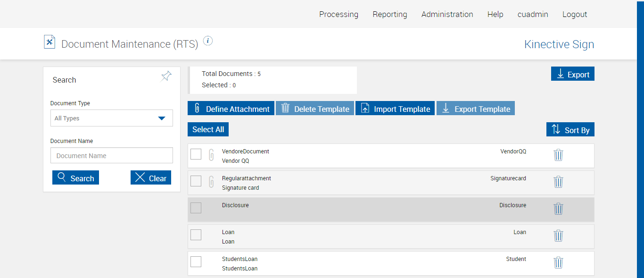Pin the Search panel with pushpin icon
This screenshot has height=278, width=644.
point(166,76)
